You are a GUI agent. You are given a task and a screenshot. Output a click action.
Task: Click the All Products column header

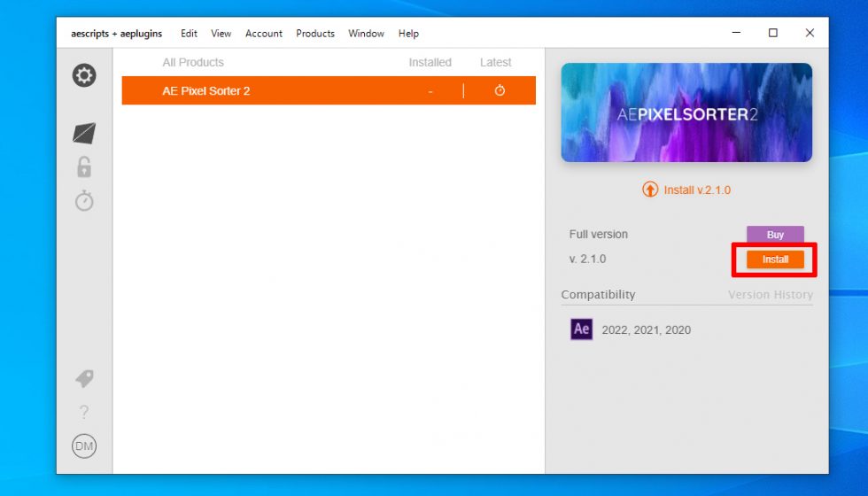193,63
